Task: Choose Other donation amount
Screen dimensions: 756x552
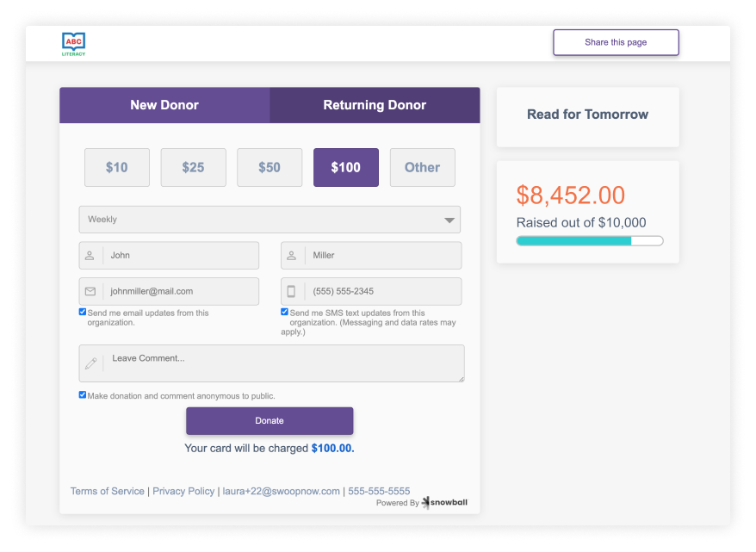Action: click(x=422, y=167)
